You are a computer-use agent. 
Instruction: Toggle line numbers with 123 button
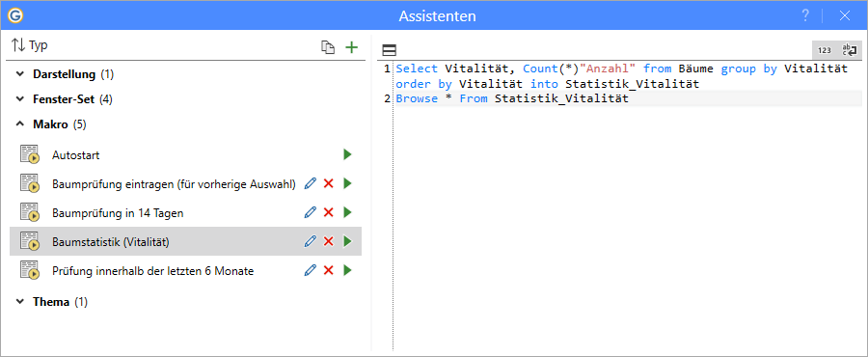click(x=825, y=50)
